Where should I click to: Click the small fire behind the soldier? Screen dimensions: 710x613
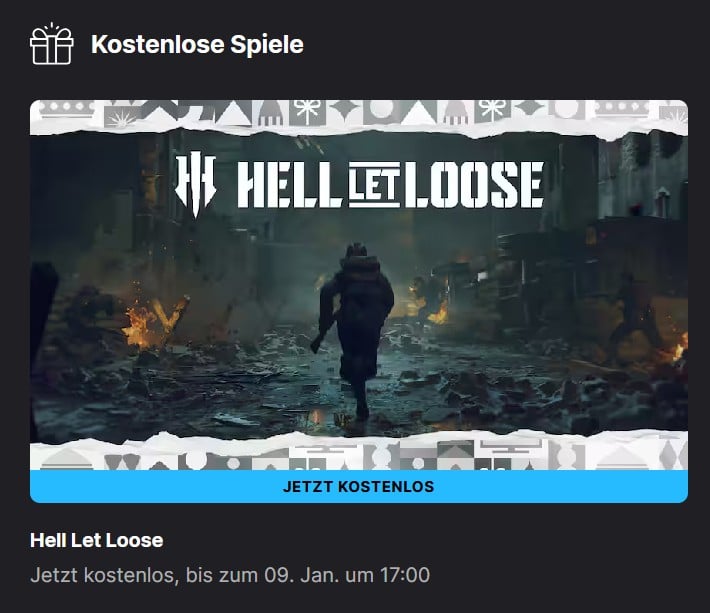[435, 310]
